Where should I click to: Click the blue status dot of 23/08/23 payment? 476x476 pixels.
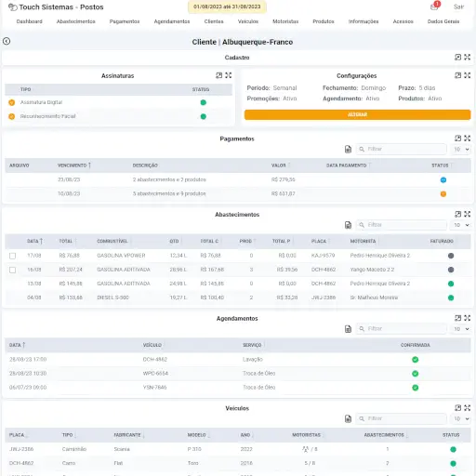pyautogui.click(x=443, y=179)
